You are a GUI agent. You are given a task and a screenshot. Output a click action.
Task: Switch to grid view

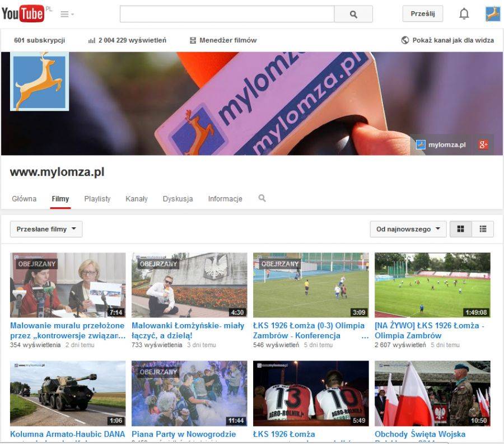pyautogui.click(x=461, y=229)
